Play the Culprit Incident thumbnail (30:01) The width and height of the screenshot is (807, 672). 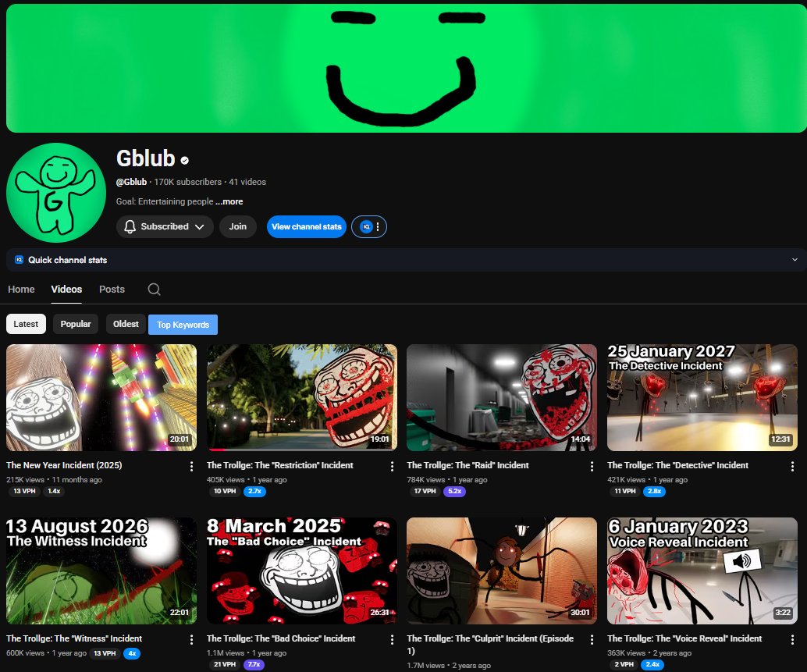tap(502, 571)
